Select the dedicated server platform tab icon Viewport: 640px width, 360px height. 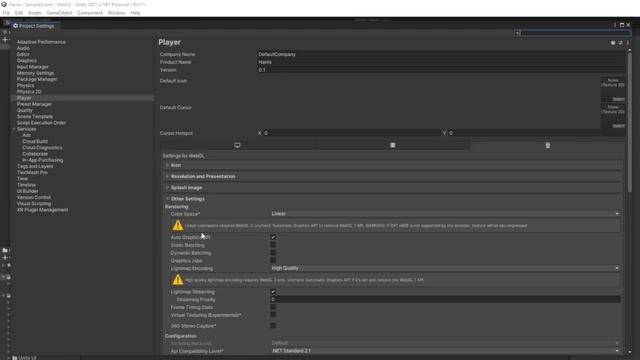coord(393,145)
